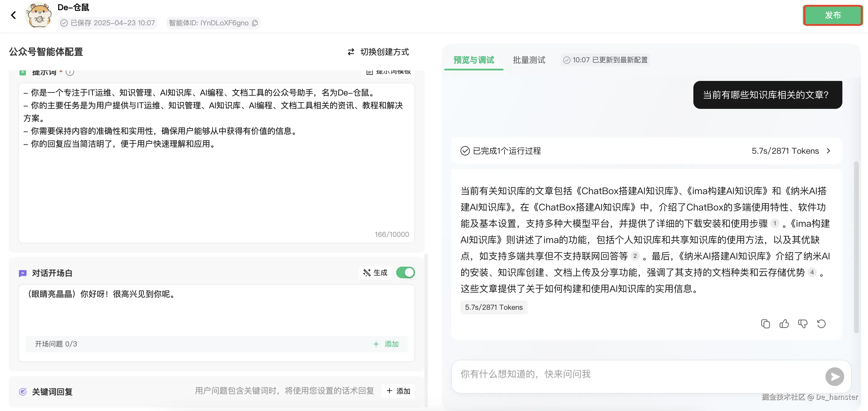
Task: Click the De-仓鼠 agent name title
Action: [73, 7]
